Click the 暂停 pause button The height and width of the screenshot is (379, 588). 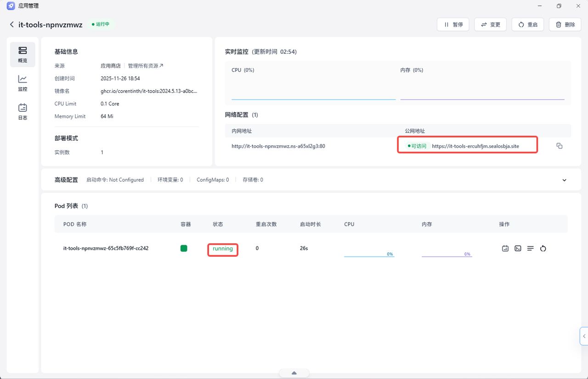(x=452, y=24)
